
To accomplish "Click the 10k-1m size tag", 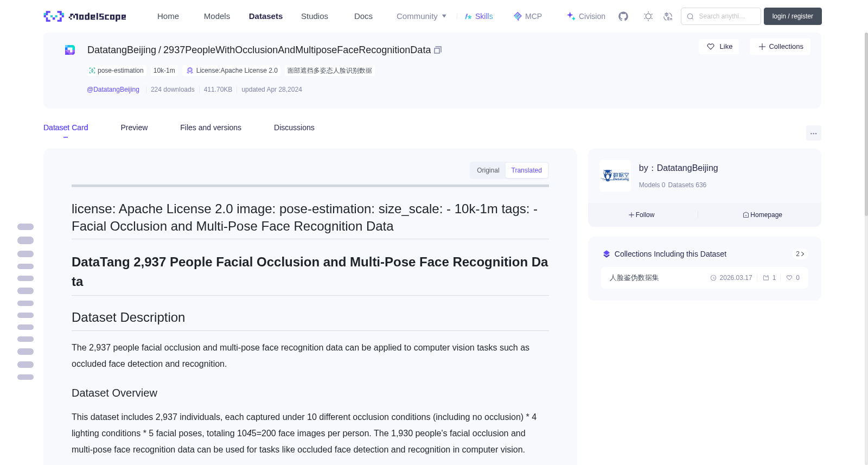I will (164, 71).
